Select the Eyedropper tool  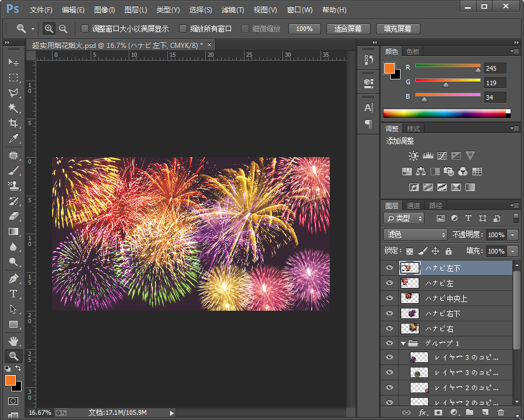pyautogui.click(x=13, y=138)
